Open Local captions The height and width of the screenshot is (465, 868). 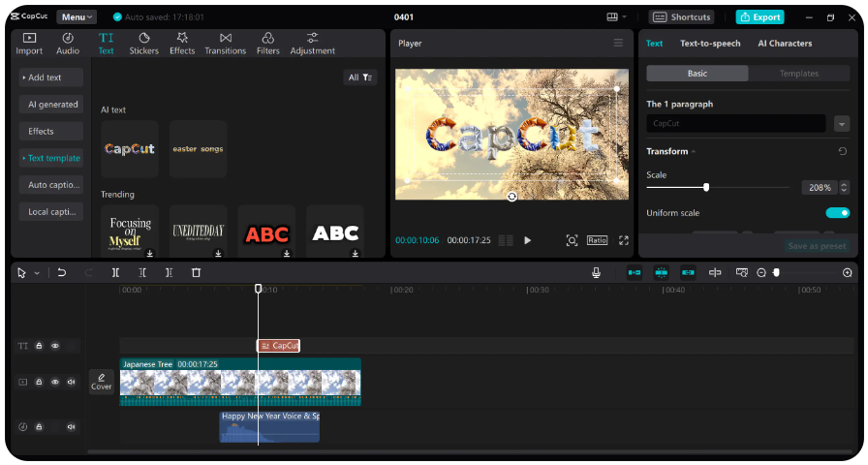pyautogui.click(x=51, y=211)
